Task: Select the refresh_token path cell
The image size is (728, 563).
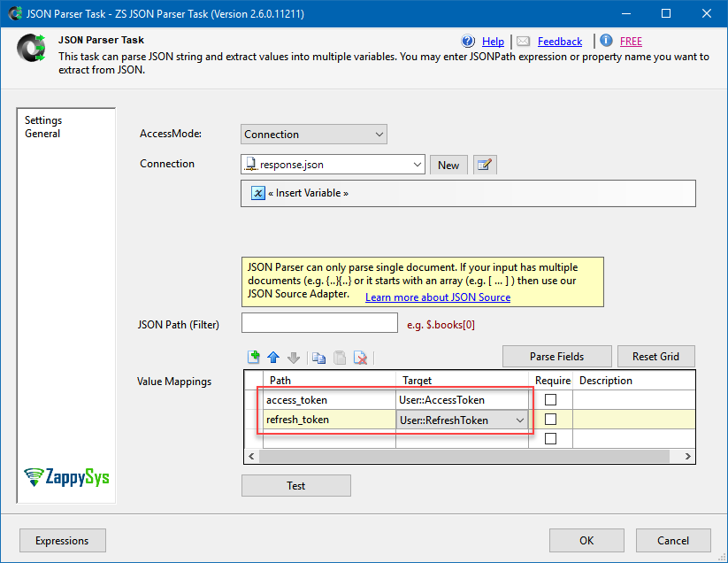Action: coord(329,420)
